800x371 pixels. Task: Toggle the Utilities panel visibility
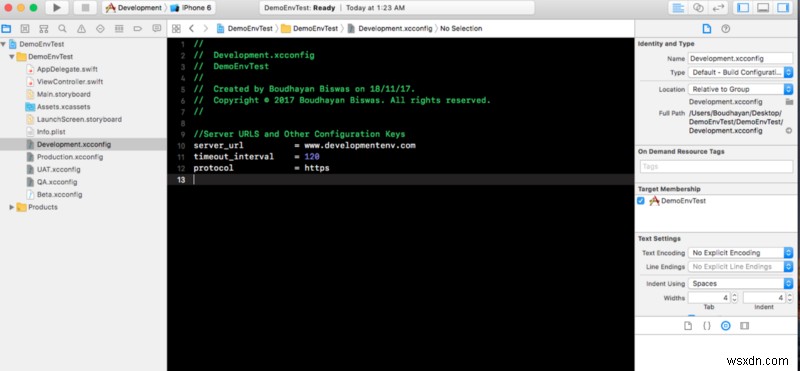pos(782,8)
